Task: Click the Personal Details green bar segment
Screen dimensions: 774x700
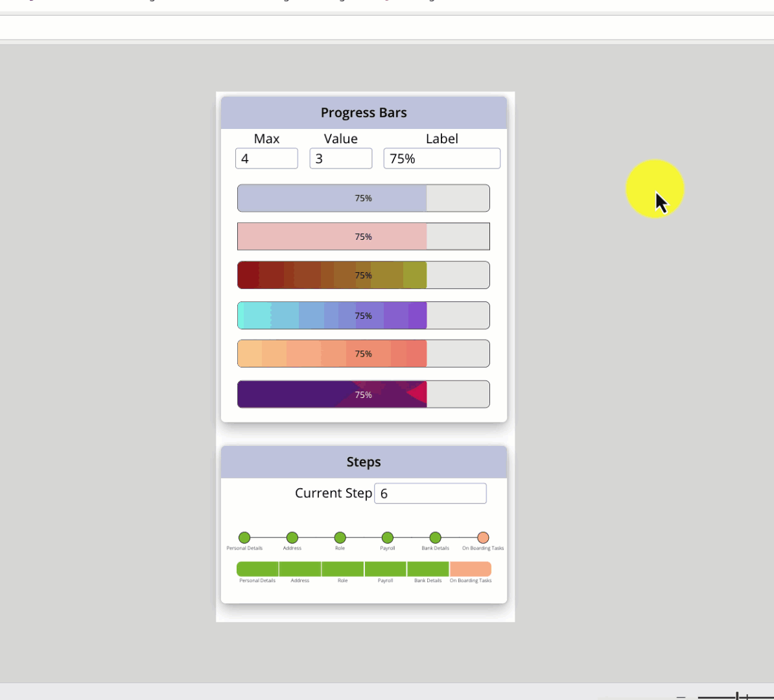Action: 257,569
